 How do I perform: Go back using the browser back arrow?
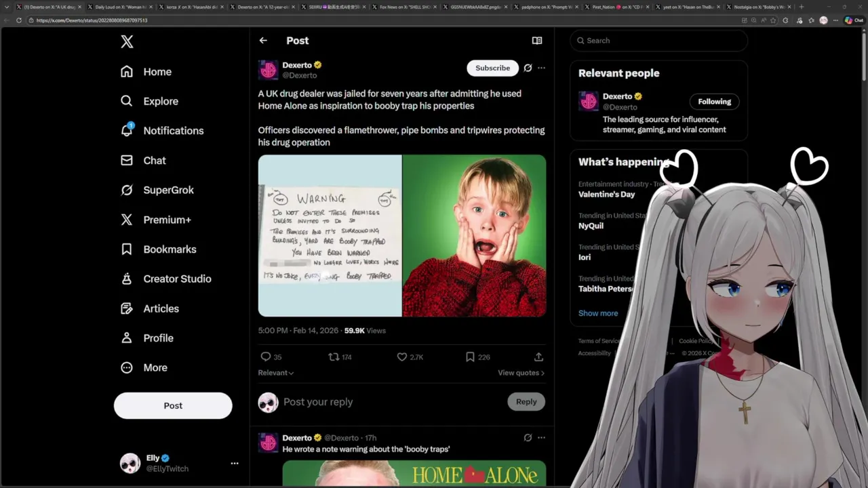click(x=7, y=20)
